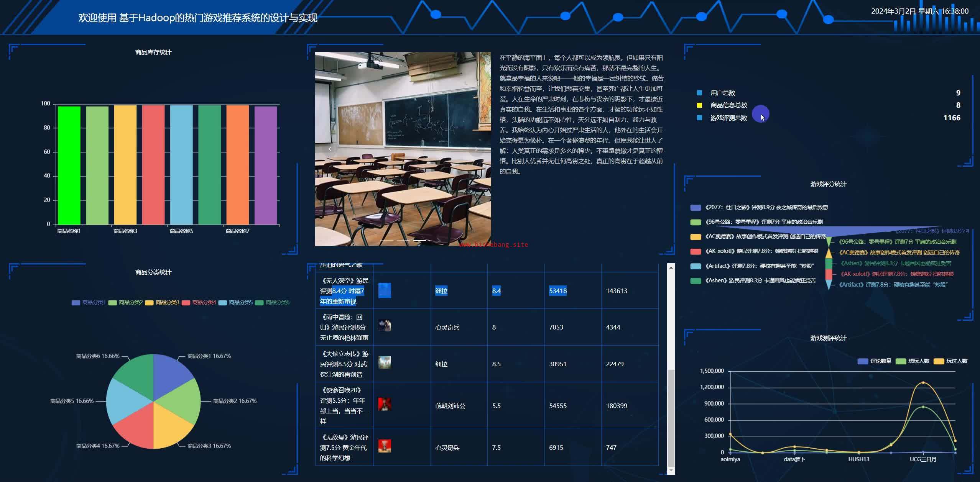Click the 《AK-xolotl》 red funnel segment
This screenshot has width=980, height=482.
click(x=829, y=274)
